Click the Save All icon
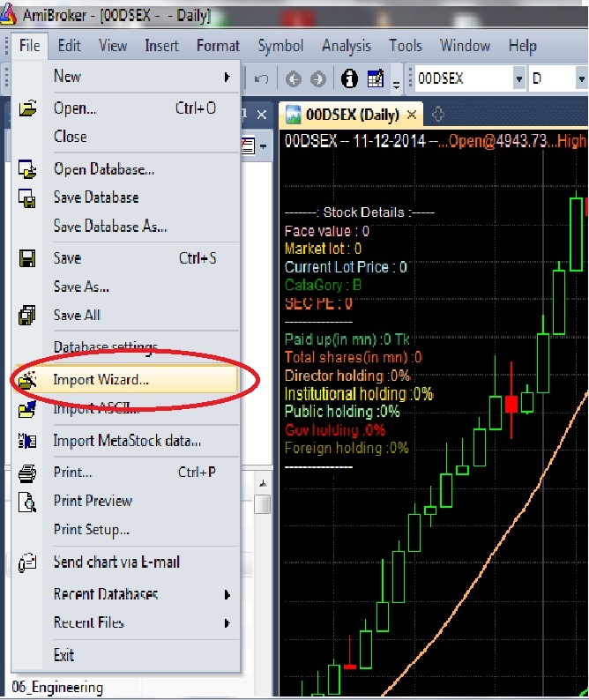Screen dimensions: 589x700 coord(26,316)
